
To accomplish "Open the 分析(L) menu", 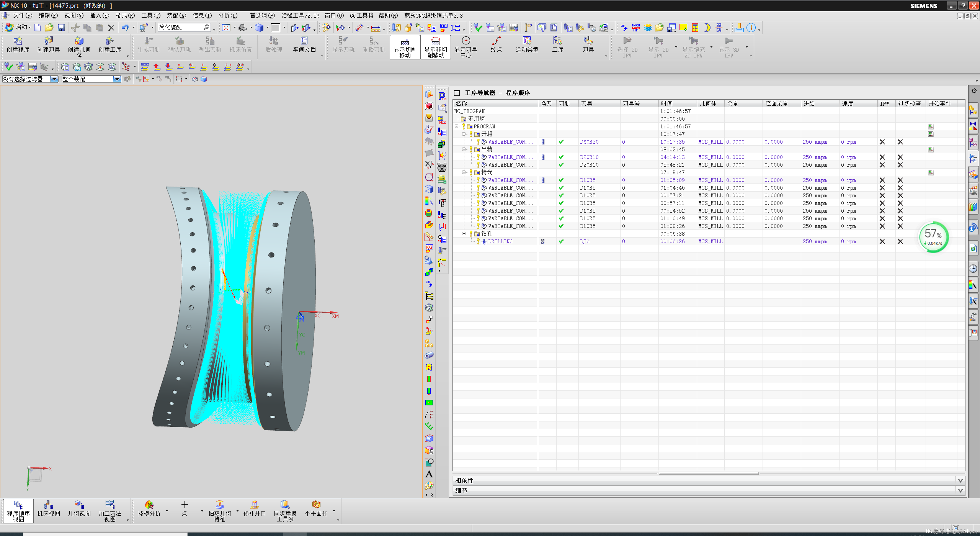I will coord(228,15).
